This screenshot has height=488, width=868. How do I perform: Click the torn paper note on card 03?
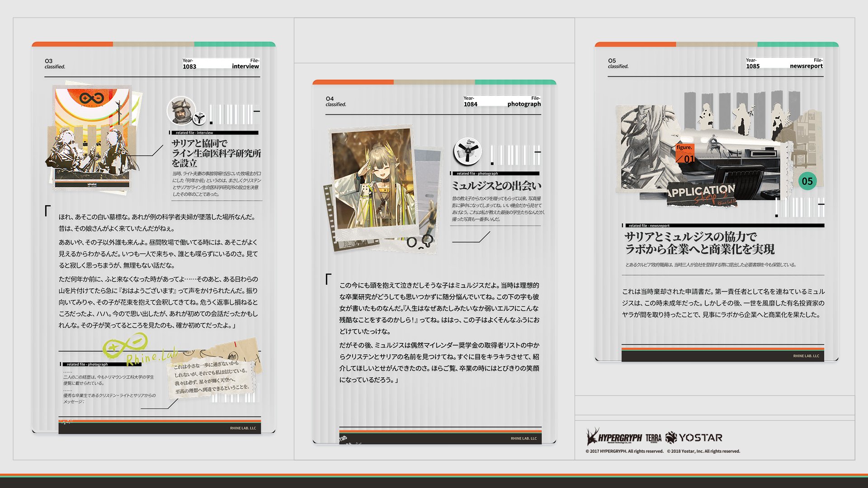[213, 368]
